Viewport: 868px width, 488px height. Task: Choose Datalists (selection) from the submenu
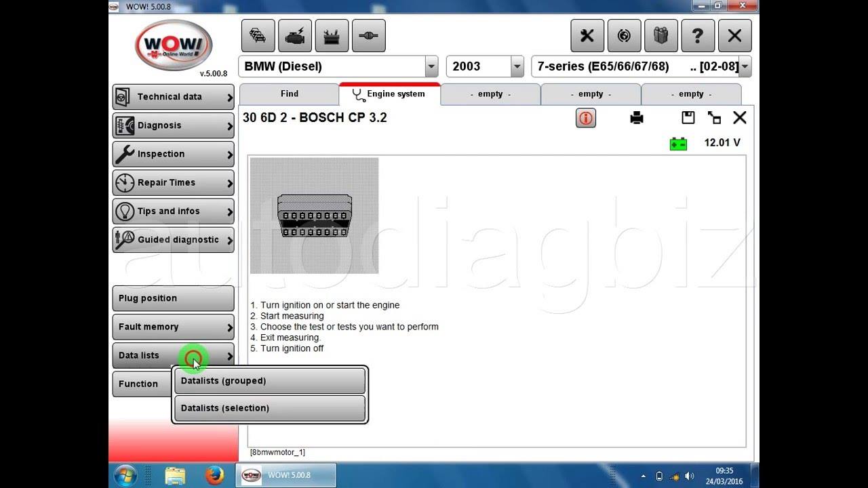coord(270,408)
